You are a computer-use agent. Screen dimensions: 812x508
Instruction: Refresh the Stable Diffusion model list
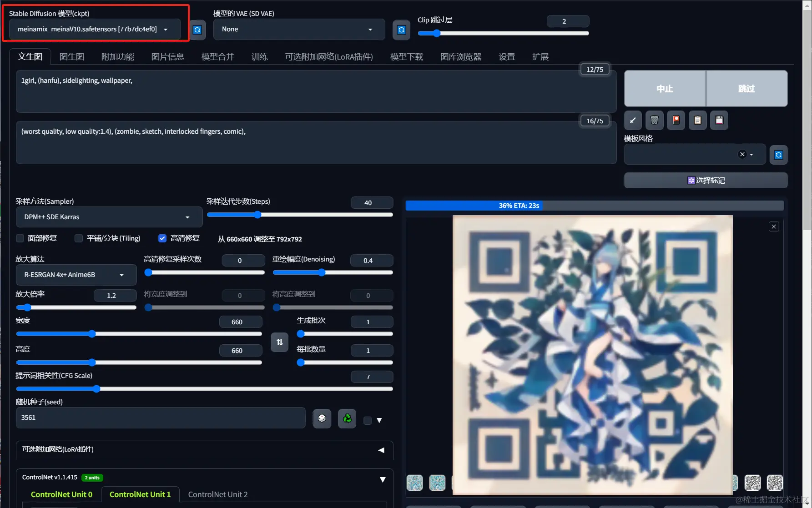click(x=197, y=30)
